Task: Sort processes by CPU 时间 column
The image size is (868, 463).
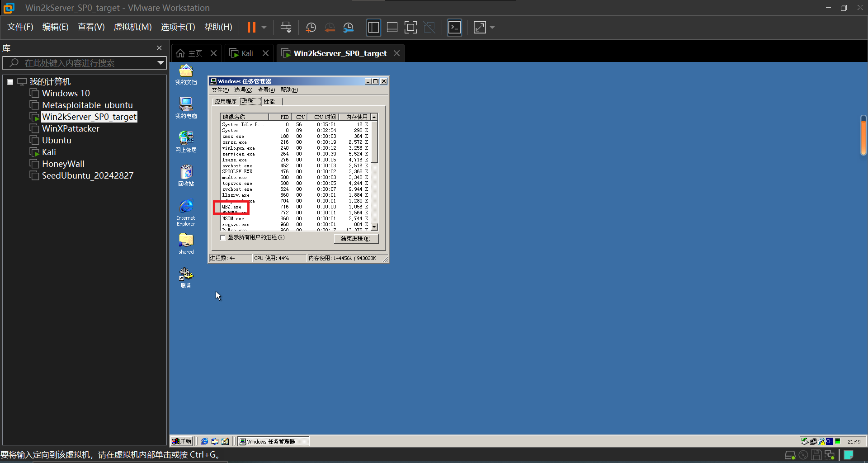Action: point(323,117)
